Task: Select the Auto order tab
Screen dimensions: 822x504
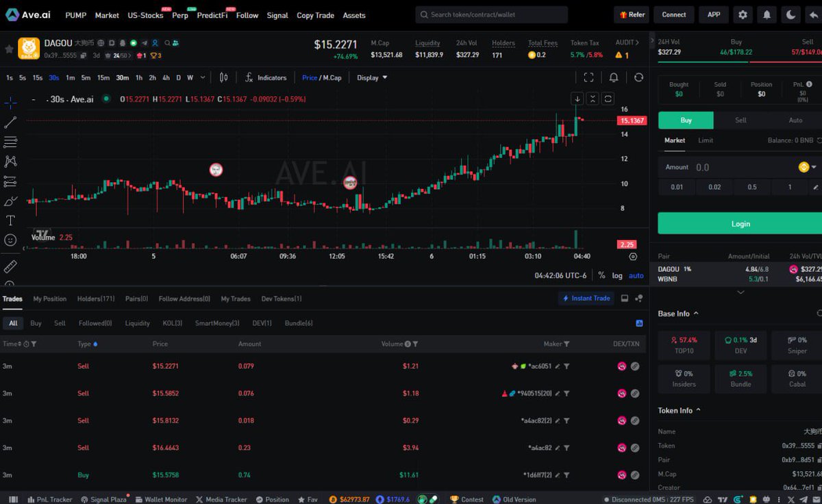Action: pos(795,121)
